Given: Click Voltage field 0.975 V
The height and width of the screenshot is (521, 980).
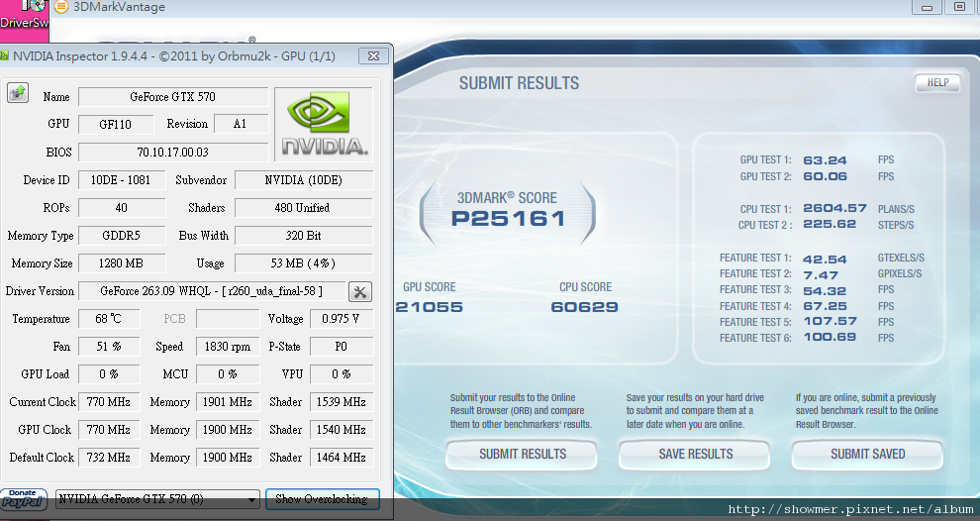Looking at the screenshot, I should click(342, 319).
